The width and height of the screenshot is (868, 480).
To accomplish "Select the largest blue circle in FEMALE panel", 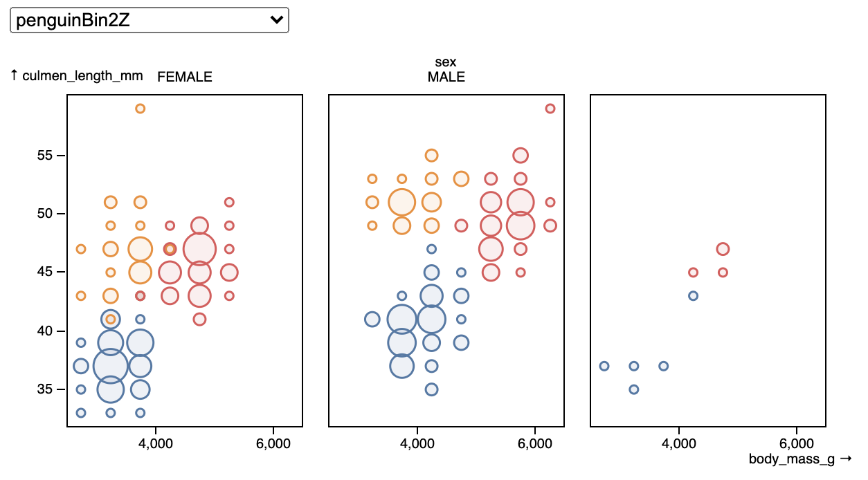I will 111,366.
